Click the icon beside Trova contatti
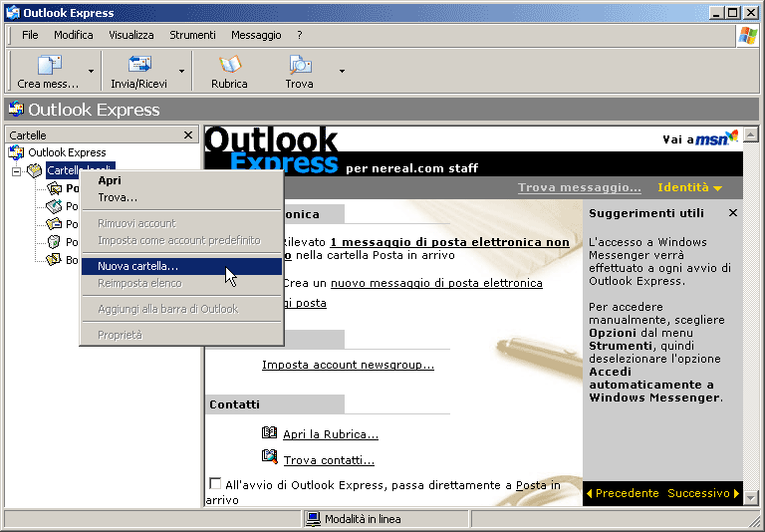This screenshot has width=765, height=532. (269, 457)
